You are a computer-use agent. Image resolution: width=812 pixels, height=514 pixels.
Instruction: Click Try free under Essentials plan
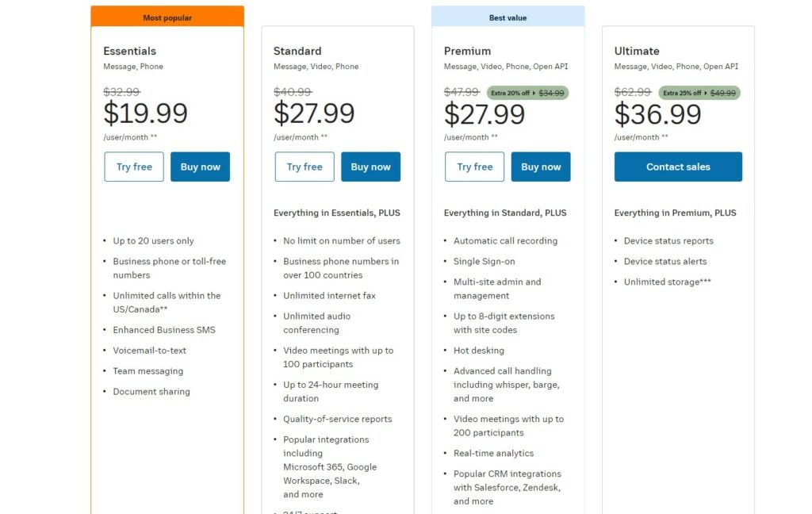pyautogui.click(x=134, y=167)
